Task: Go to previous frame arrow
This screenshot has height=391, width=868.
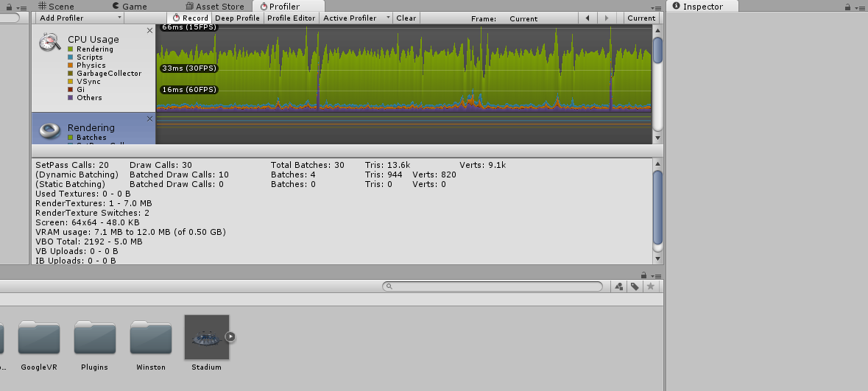Action: 588,18
